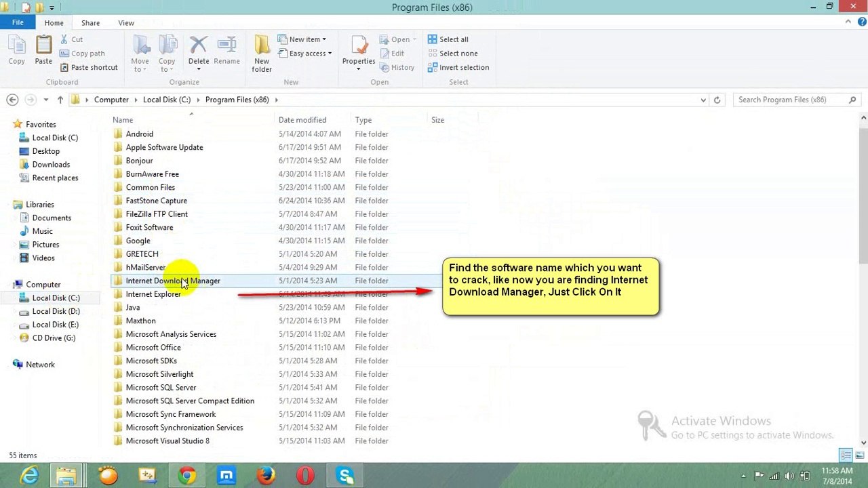Screen dimensions: 868x488
Task: Select Downloads under Favorites
Action: (51, 165)
